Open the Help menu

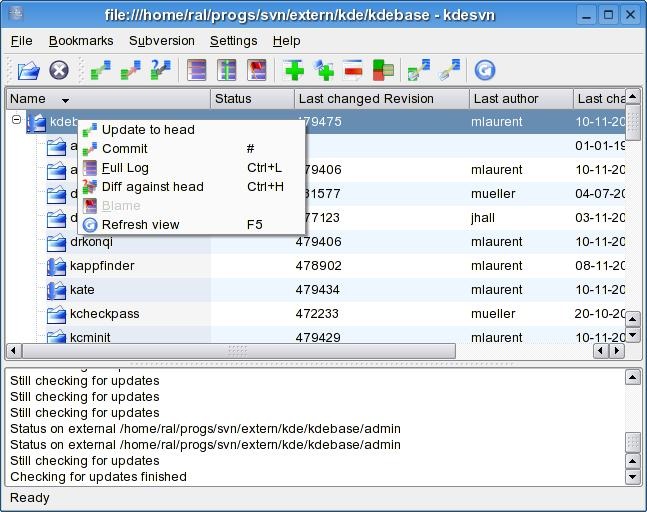pyautogui.click(x=286, y=41)
